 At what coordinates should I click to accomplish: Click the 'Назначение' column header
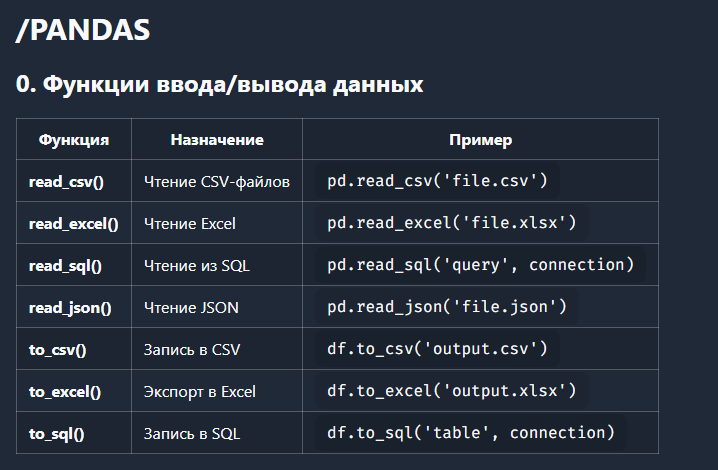pos(217,140)
